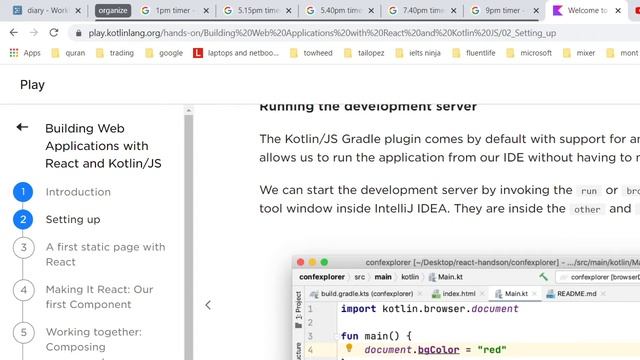Switch to the 9pm timer tab

coord(504,11)
